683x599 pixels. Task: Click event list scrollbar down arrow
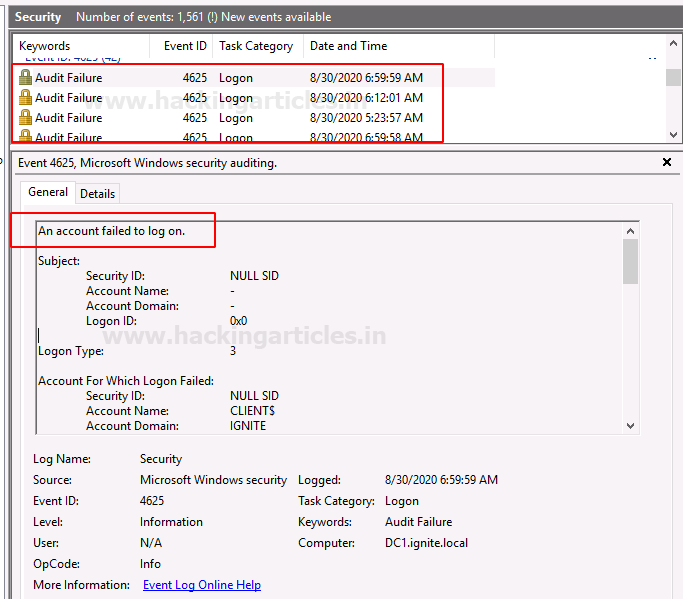pyautogui.click(x=673, y=135)
